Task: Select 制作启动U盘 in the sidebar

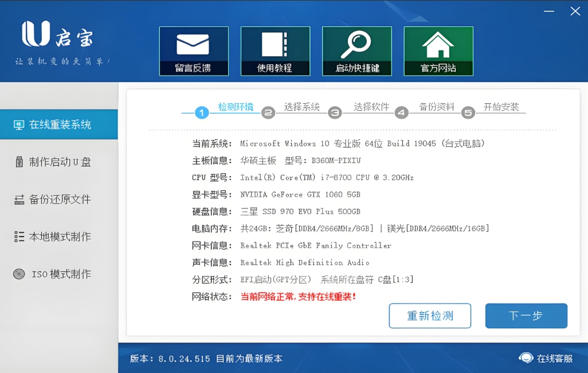Action: pos(59,162)
